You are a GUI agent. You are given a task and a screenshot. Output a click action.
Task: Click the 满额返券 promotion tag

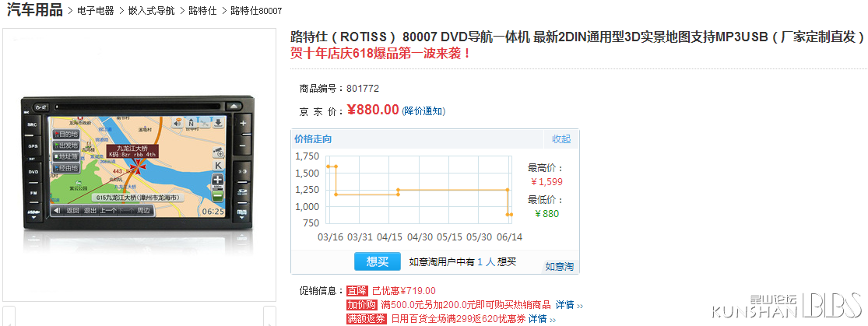coord(367,319)
